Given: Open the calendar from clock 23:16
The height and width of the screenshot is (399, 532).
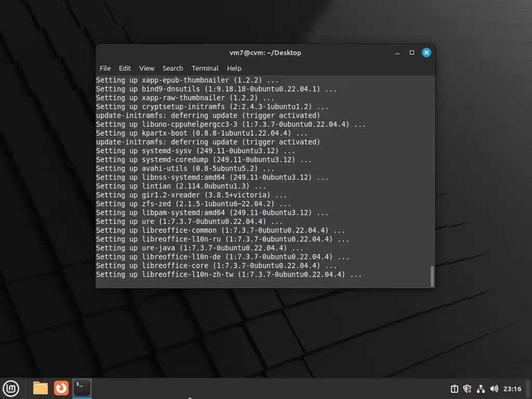Looking at the screenshot, I should pos(512,389).
